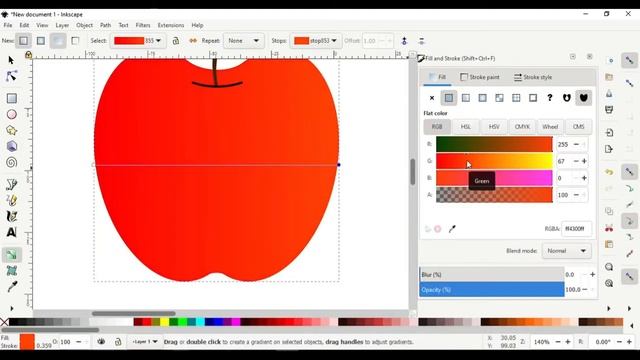Select the 3D box tool
The width and height of the screenshot is (640, 360).
(11, 146)
